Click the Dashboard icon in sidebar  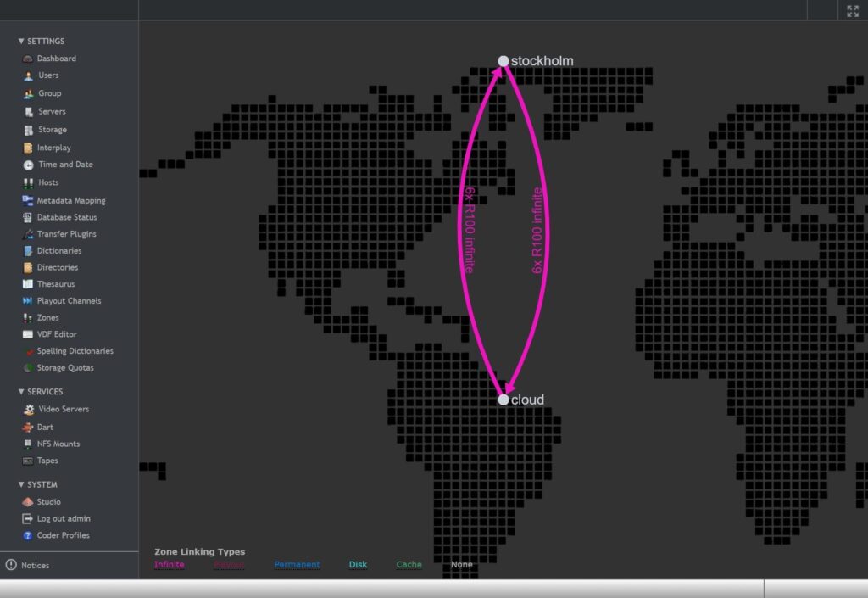click(x=28, y=59)
